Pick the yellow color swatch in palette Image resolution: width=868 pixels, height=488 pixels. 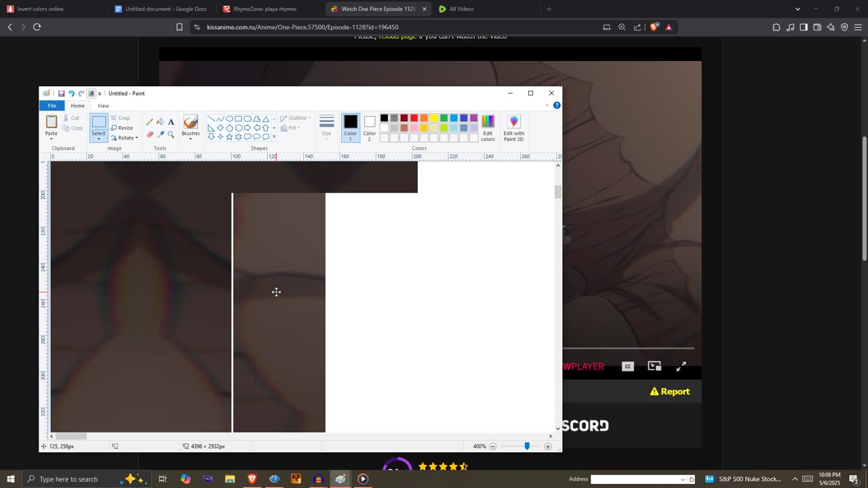(x=434, y=118)
